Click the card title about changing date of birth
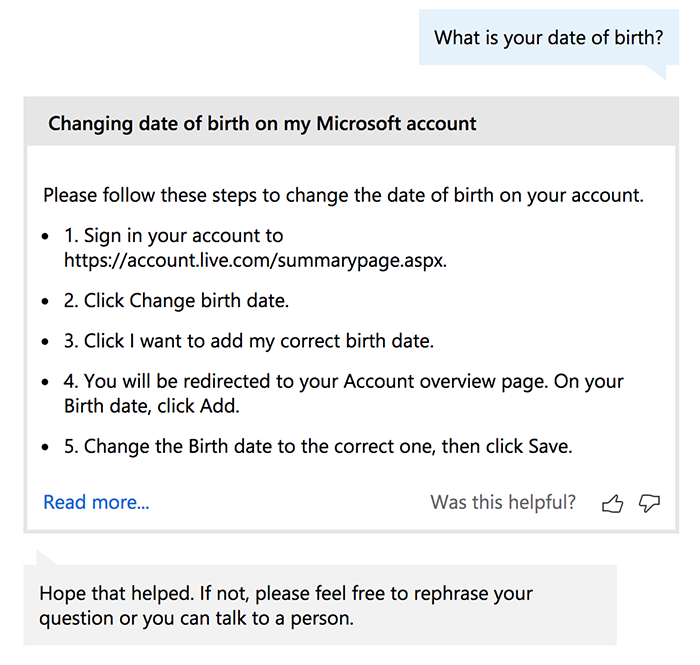700x665 pixels. 262,124
